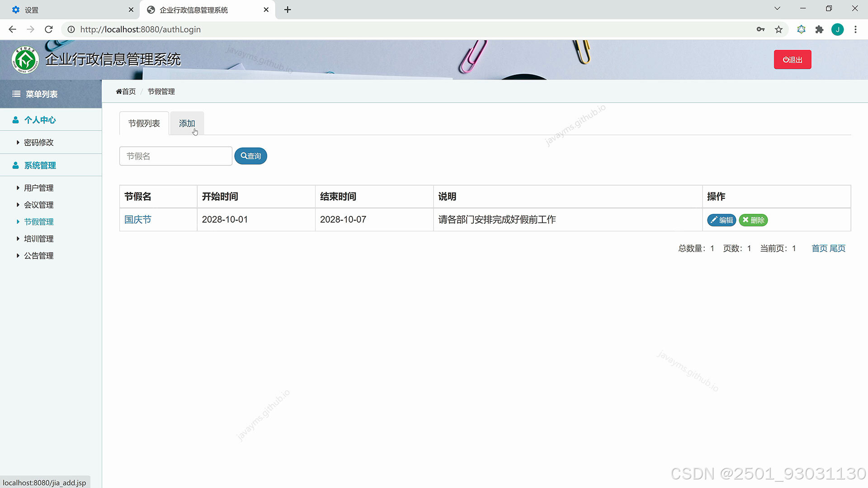Open 密码修改 menu item
The height and width of the screenshot is (488, 868).
[x=38, y=142]
